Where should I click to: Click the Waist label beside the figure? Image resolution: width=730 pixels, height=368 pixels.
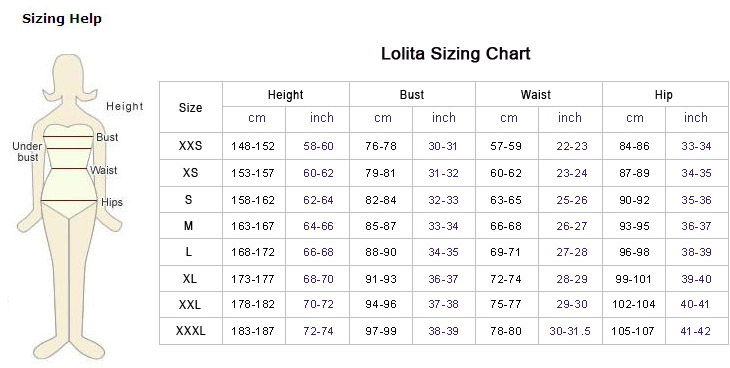pyautogui.click(x=103, y=170)
